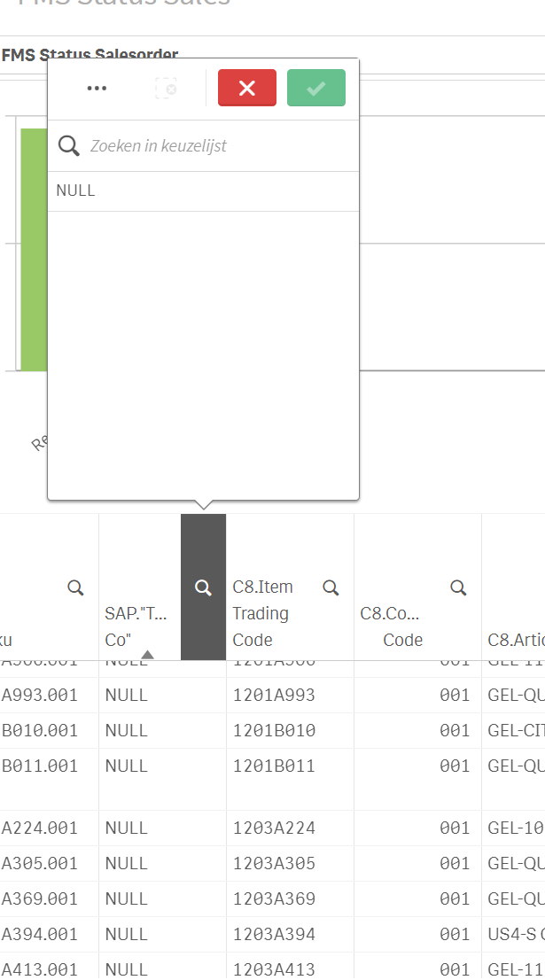Click the leftmost column's search icon
Image resolution: width=545 pixels, height=980 pixels.
tap(75, 587)
